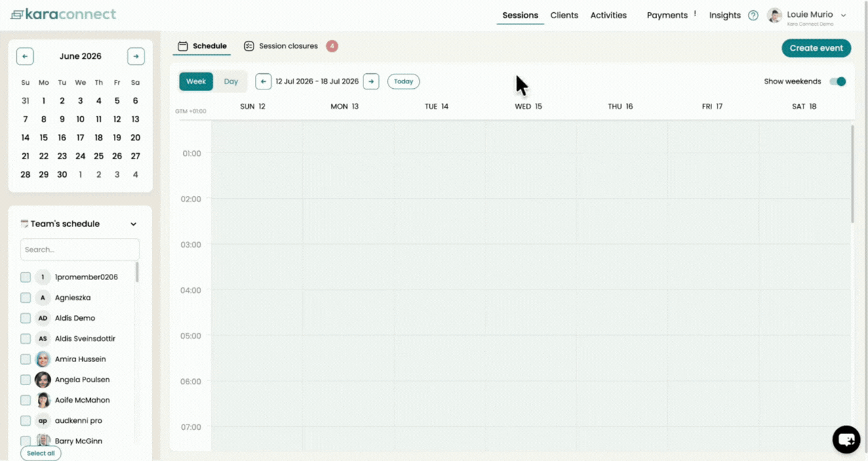Click the SAT 18 column header
This screenshot has width=868, height=461.
(x=804, y=106)
